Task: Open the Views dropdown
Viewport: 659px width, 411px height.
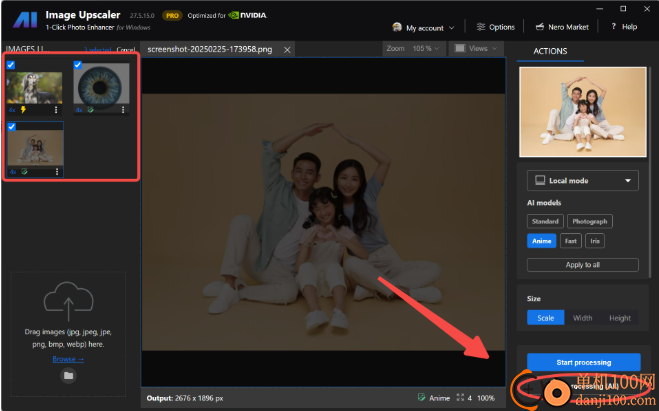Action: coord(476,48)
